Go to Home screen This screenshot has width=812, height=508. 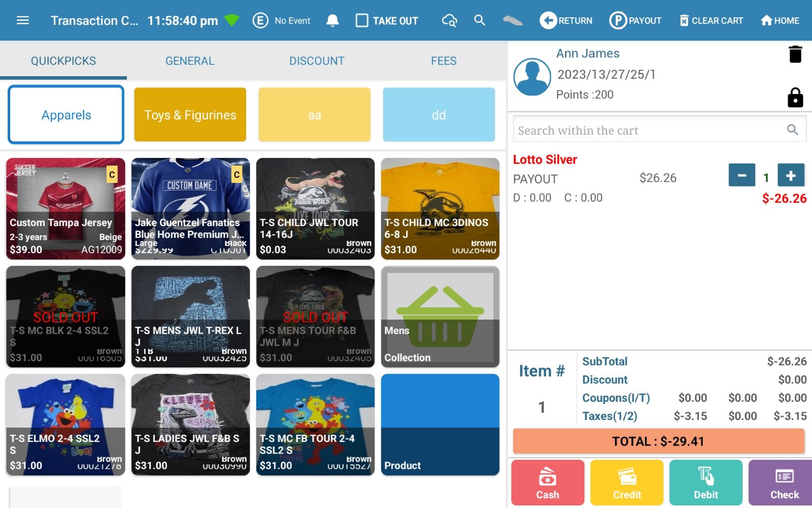point(780,20)
